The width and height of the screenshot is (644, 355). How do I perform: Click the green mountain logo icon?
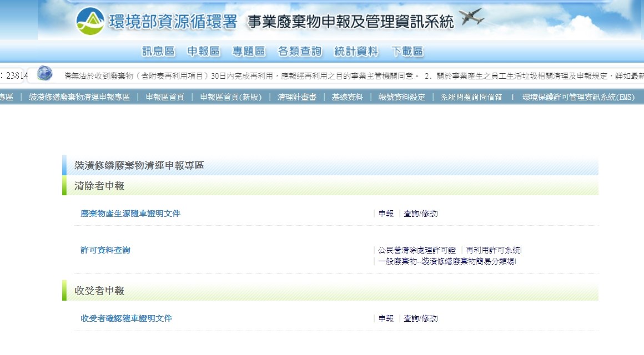(90, 21)
